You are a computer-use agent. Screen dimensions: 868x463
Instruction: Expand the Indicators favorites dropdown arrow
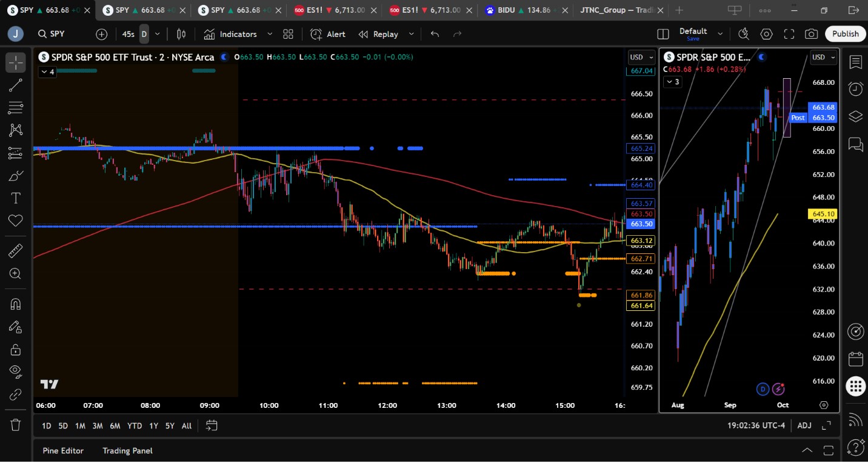[270, 34]
